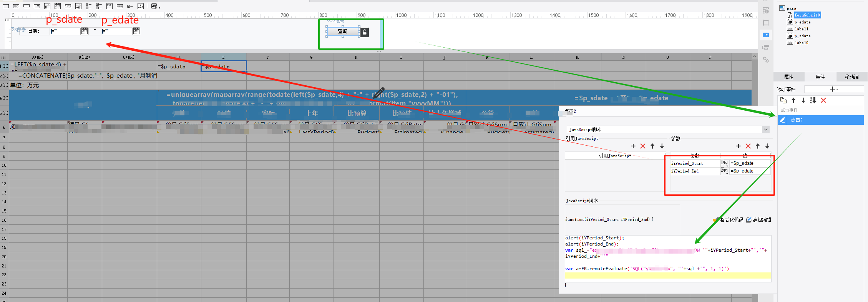The height and width of the screenshot is (302, 868).
Task: Add a referenced JavaScript with plus icon
Action: [633, 146]
